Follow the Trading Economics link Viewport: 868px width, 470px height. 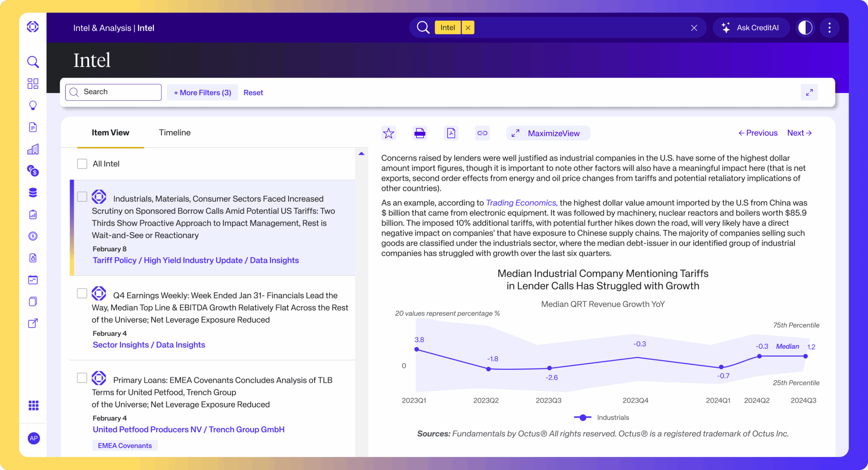521,203
